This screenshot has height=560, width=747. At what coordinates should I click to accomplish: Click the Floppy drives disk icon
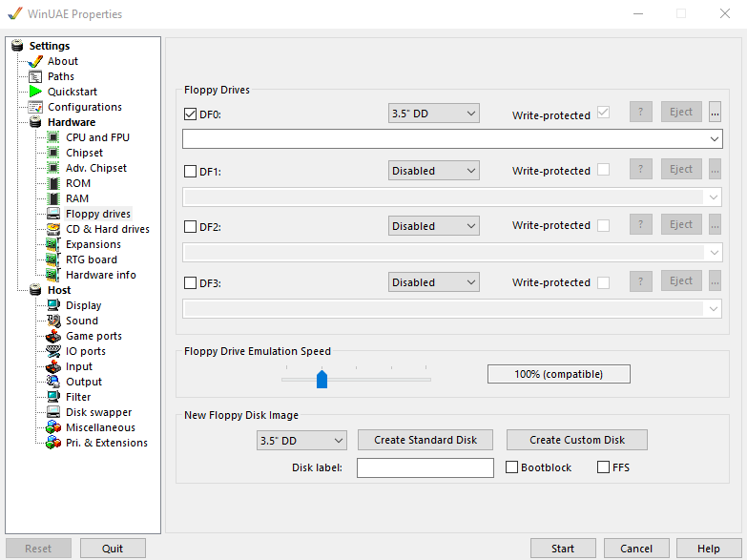pyautogui.click(x=53, y=214)
